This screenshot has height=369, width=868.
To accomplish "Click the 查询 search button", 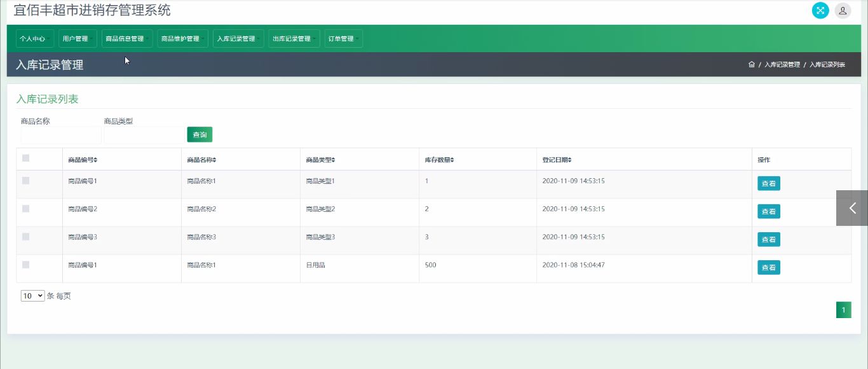I will (x=200, y=135).
